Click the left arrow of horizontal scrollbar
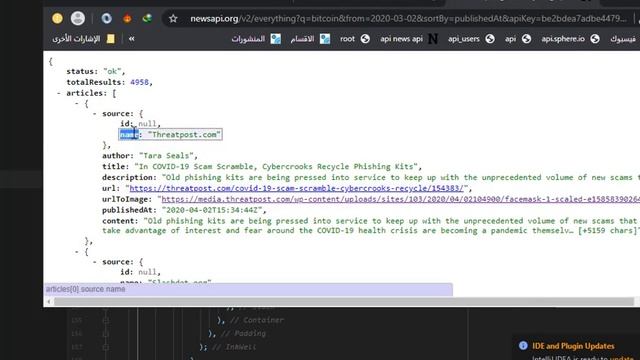This screenshot has width=640, height=360. pyautogui.click(x=49, y=302)
